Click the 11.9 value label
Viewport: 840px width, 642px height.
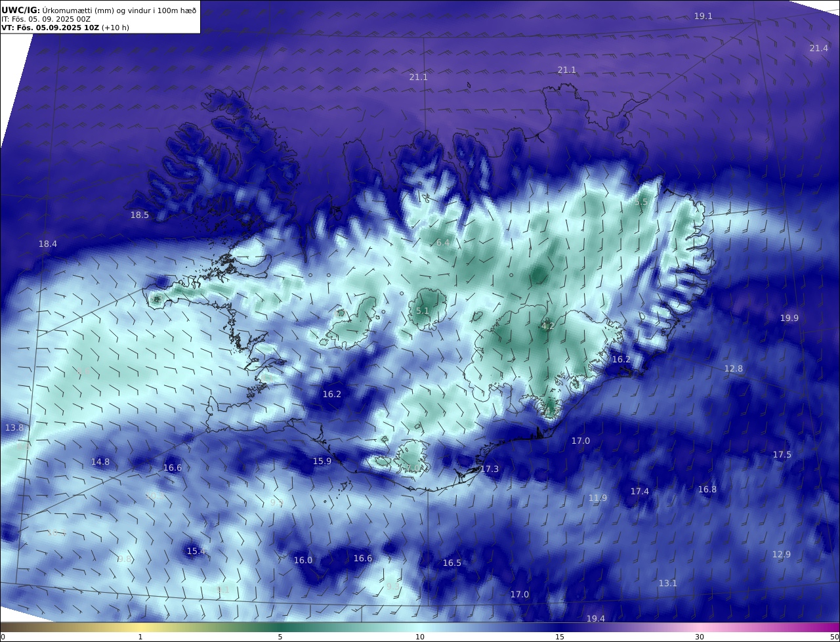coord(597,498)
